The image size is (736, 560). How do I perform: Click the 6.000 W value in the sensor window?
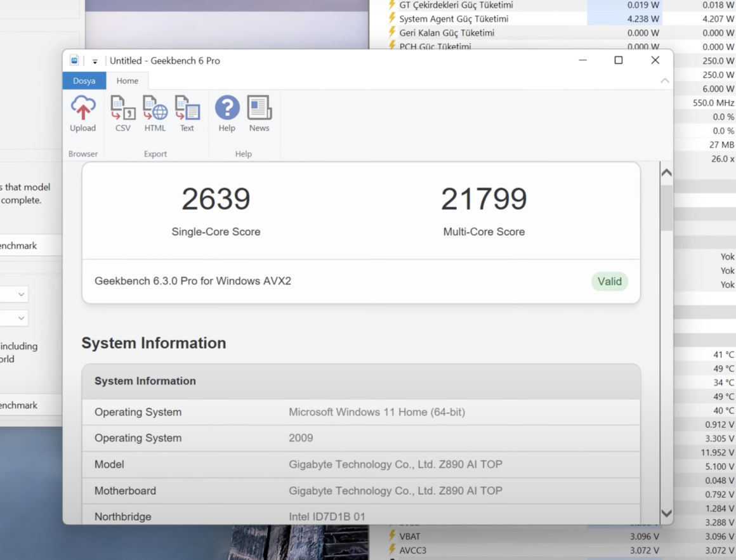[719, 89]
